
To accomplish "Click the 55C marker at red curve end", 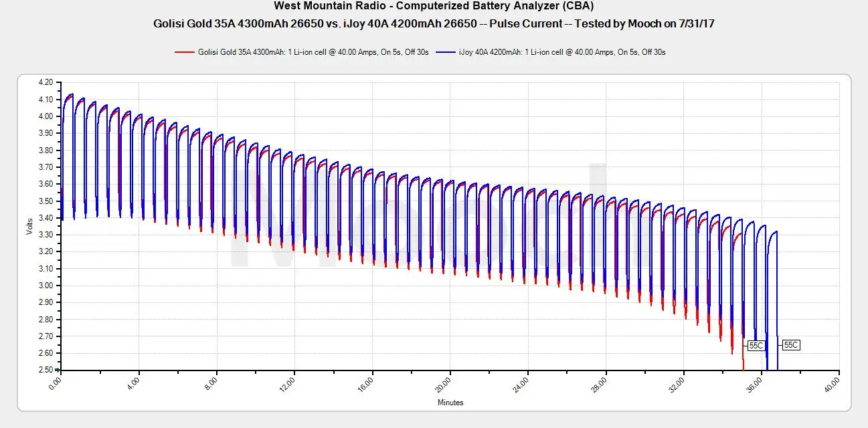I will click(756, 346).
